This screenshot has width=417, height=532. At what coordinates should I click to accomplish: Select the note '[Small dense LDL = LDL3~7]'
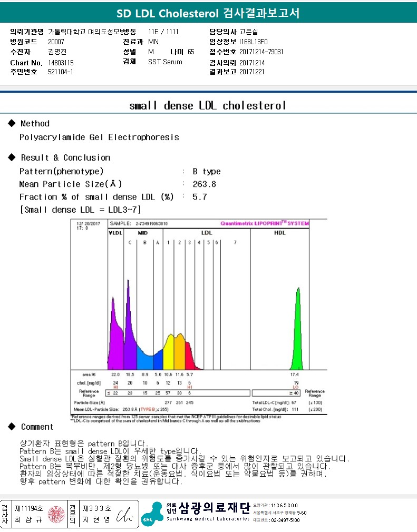[81, 210]
